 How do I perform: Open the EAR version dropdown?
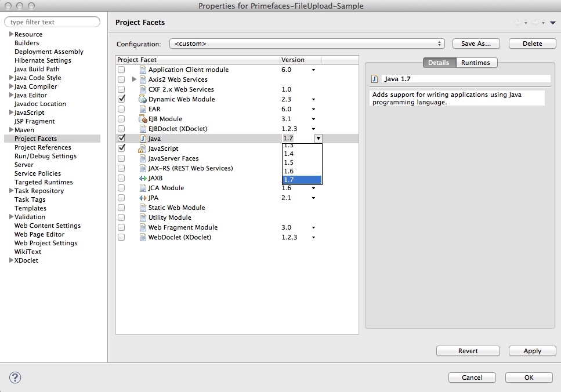[x=313, y=108]
